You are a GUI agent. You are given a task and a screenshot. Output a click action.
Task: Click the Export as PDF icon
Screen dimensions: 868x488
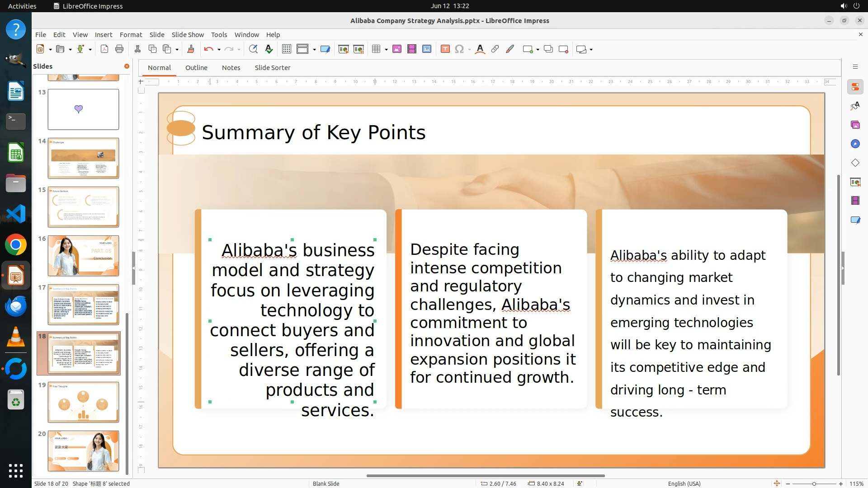click(104, 49)
